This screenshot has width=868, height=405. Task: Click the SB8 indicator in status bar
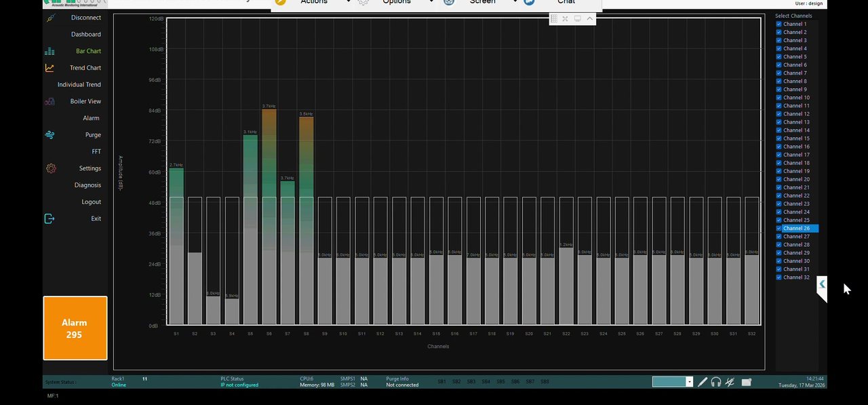click(x=545, y=382)
